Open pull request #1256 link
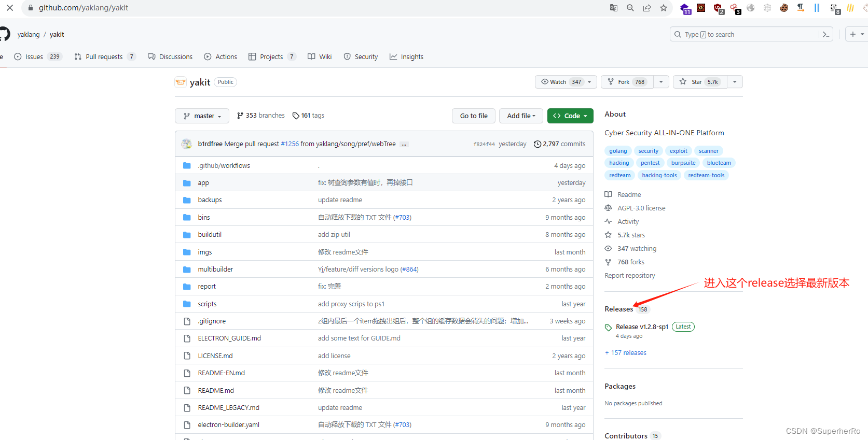868x440 pixels. point(290,144)
